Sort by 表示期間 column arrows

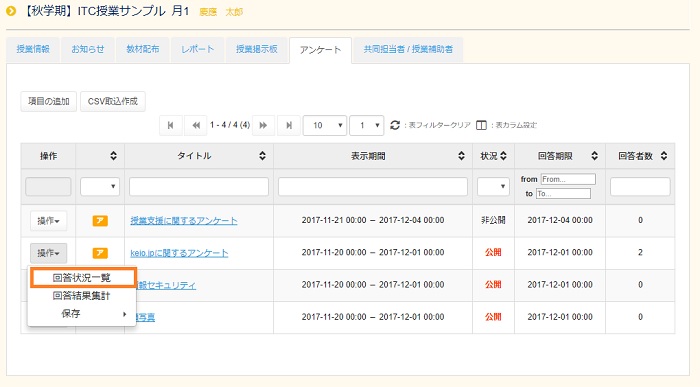(x=461, y=156)
